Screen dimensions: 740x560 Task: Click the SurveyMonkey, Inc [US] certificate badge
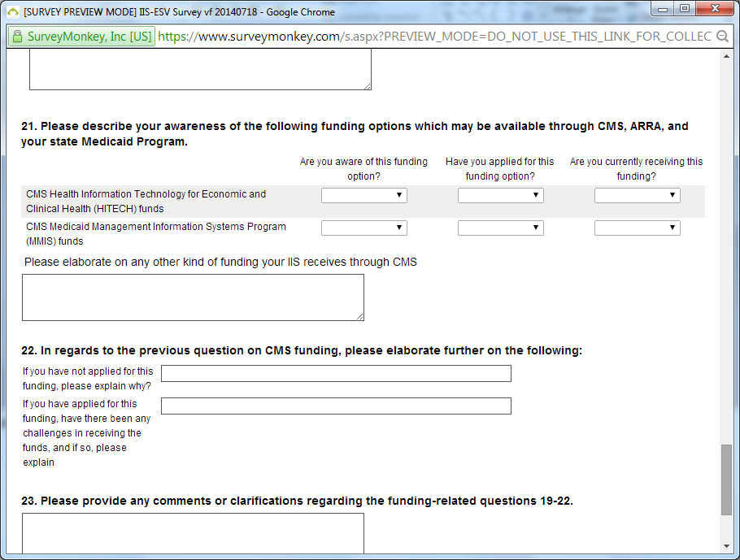click(81, 37)
